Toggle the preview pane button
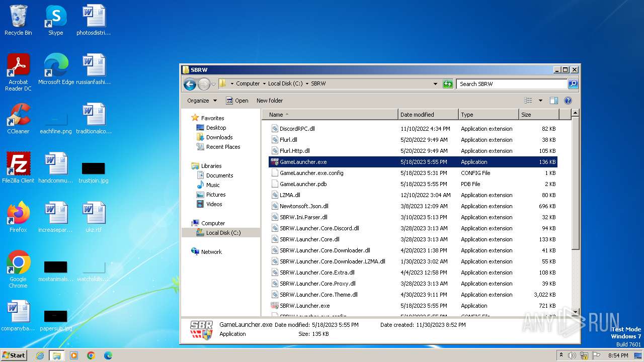The width and height of the screenshot is (644, 362). (x=554, y=101)
